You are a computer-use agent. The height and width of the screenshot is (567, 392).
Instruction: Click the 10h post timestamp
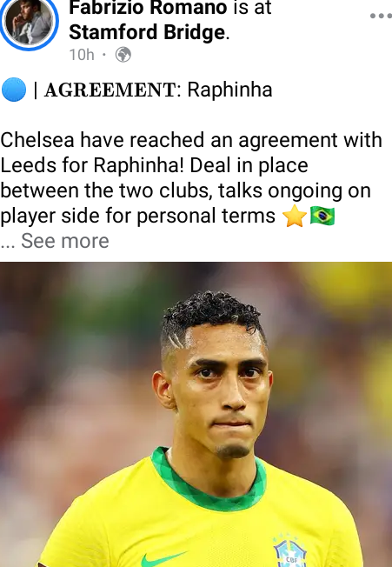click(82, 55)
